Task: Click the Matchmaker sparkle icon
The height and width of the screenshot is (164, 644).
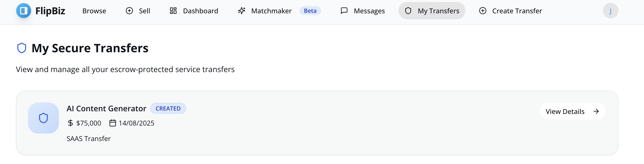Action: pyautogui.click(x=241, y=11)
